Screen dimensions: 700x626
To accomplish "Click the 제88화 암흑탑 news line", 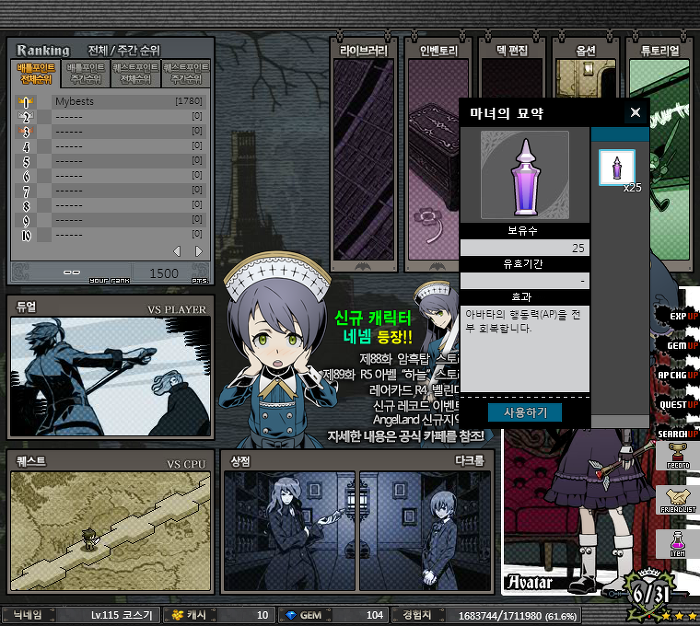I will (x=409, y=359).
